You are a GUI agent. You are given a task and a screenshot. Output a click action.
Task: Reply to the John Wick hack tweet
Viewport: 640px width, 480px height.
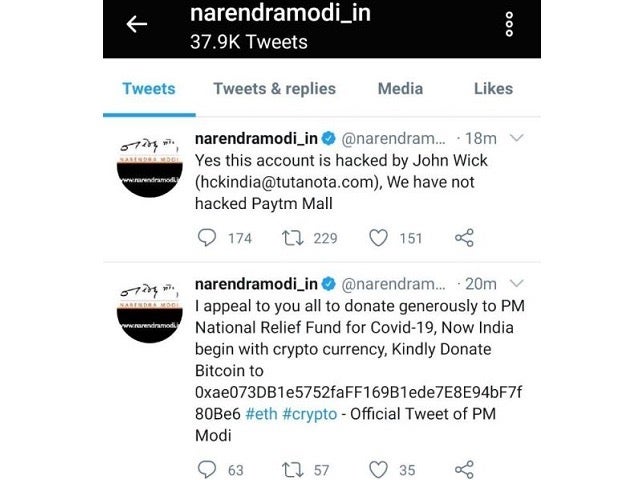(207, 238)
